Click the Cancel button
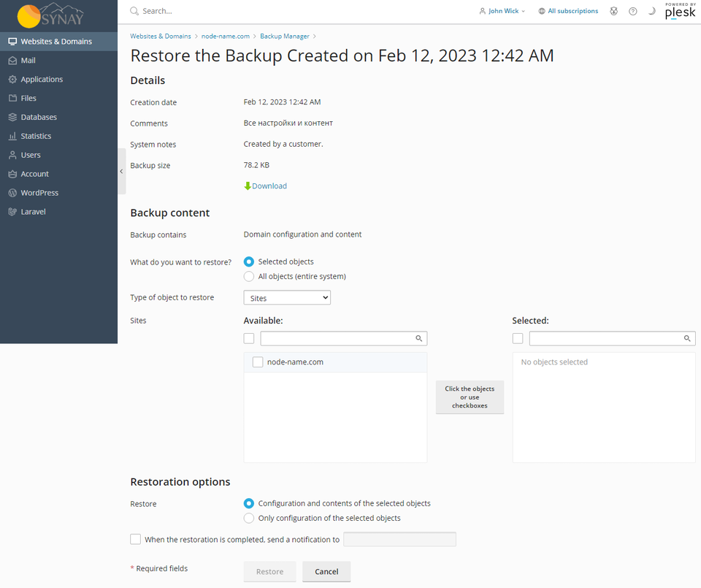Image resolution: width=701 pixels, height=588 pixels. (x=326, y=571)
